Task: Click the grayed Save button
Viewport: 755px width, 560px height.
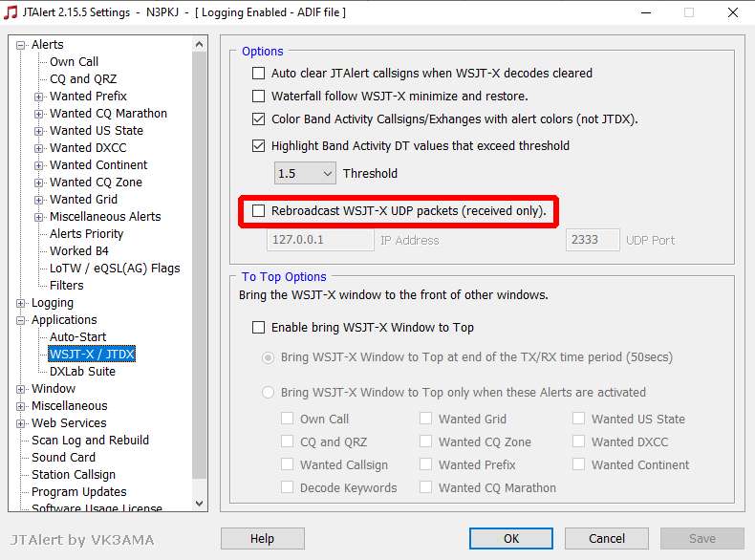Action: coord(702,538)
